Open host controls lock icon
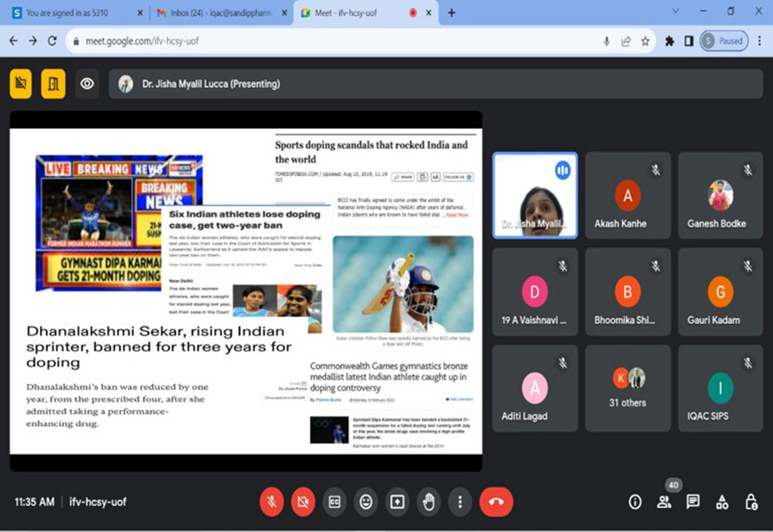The width and height of the screenshot is (773, 532). [x=751, y=502]
